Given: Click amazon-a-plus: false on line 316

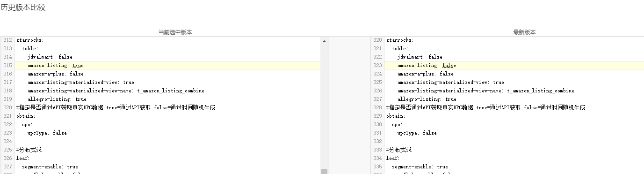Looking at the screenshot, I should [x=55, y=74].
